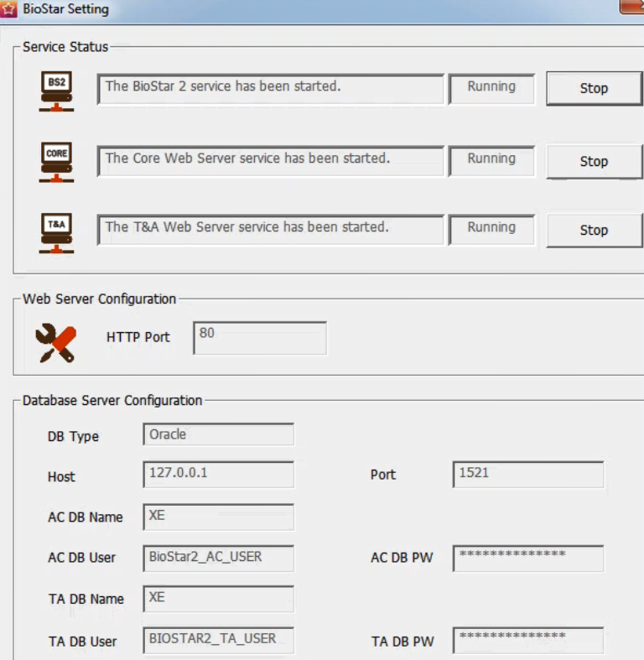The width and height of the screenshot is (644, 660).
Task: Click the Port label beside 1521
Action: point(383,475)
